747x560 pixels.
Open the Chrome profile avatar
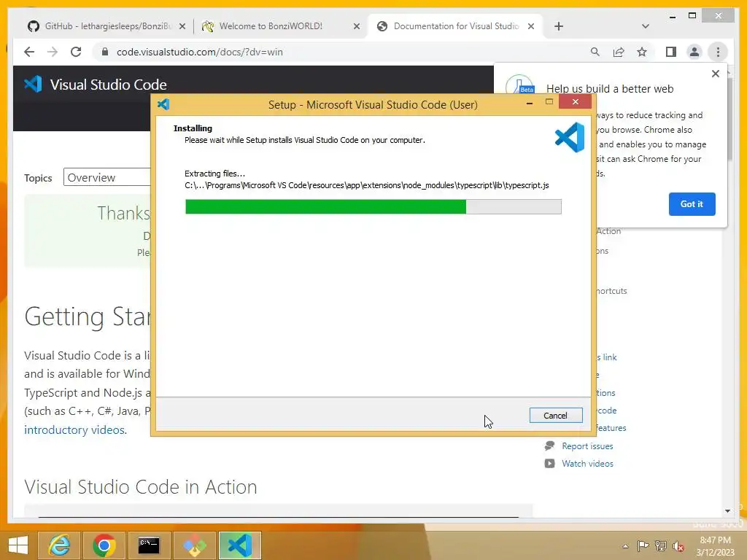694,52
